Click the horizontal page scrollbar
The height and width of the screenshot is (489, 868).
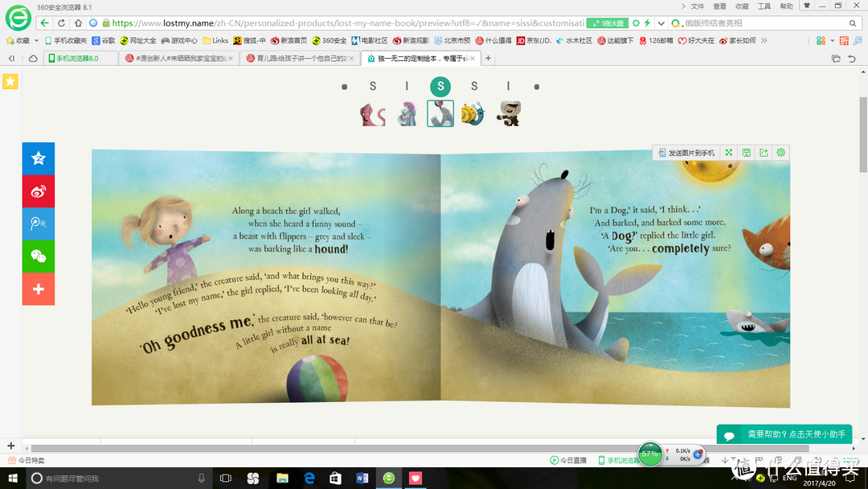(420, 448)
